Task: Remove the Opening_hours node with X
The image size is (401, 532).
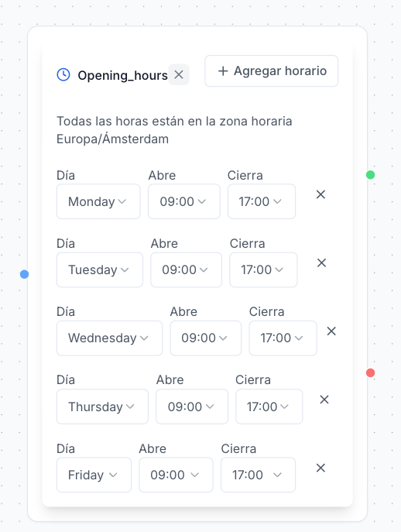Action: pyautogui.click(x=179, y=74)
